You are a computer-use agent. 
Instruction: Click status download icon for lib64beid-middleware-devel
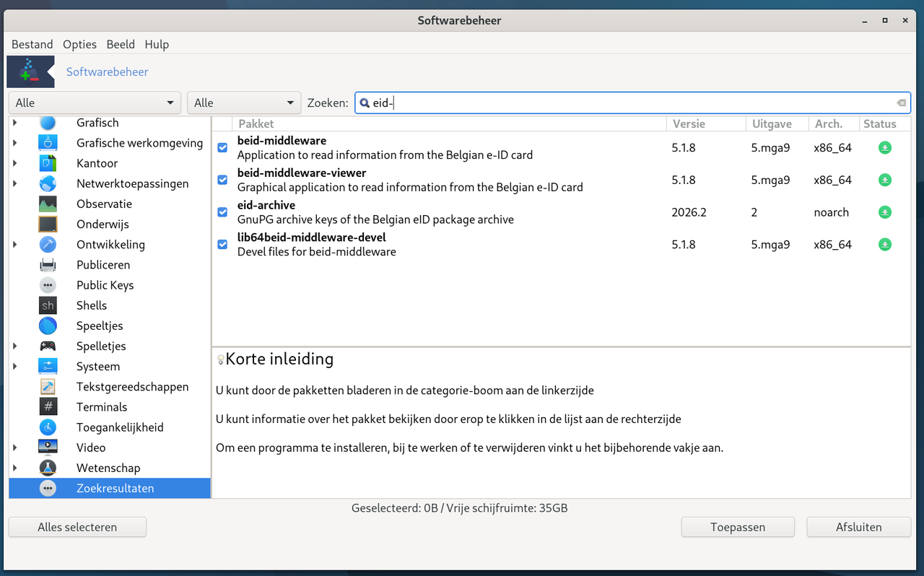tap(884, 245)
